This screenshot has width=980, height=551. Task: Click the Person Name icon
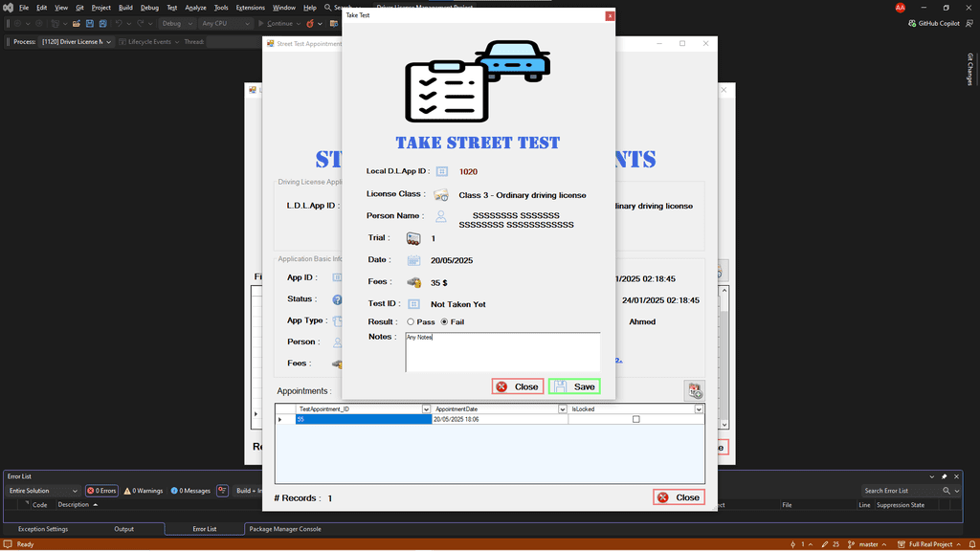pyautogui.click(x=441, y=216)
